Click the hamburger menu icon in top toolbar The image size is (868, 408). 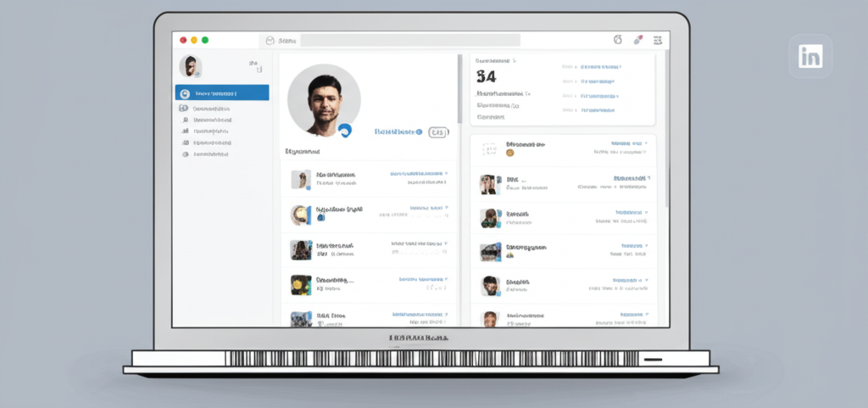pyautogui.click(x=659, y=40)
